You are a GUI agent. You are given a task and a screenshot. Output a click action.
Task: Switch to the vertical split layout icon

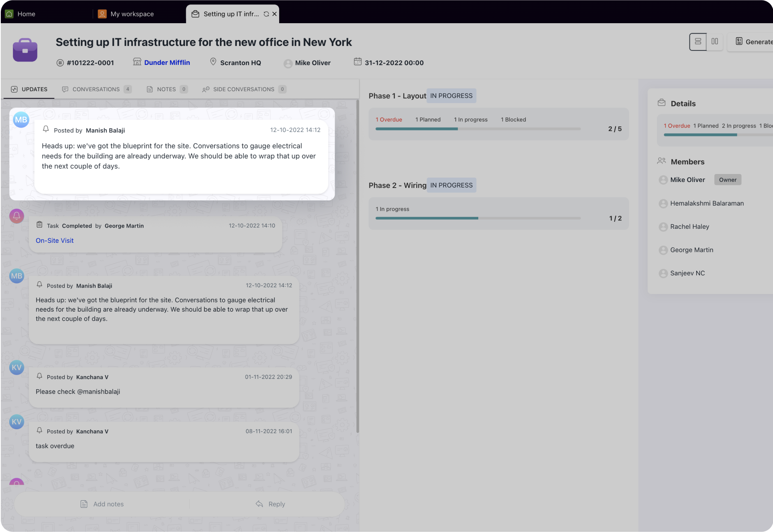(x=715, y=42)
